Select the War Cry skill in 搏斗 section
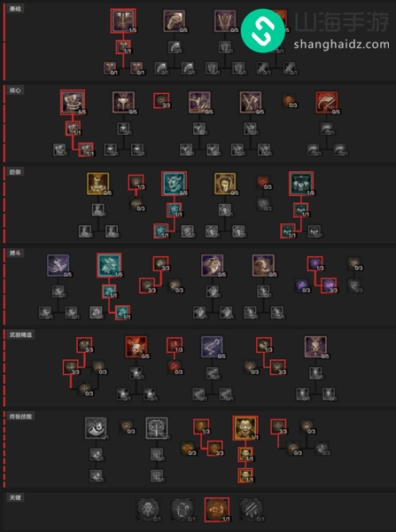Viewport: 396px width, 532px height. [109, 265]
